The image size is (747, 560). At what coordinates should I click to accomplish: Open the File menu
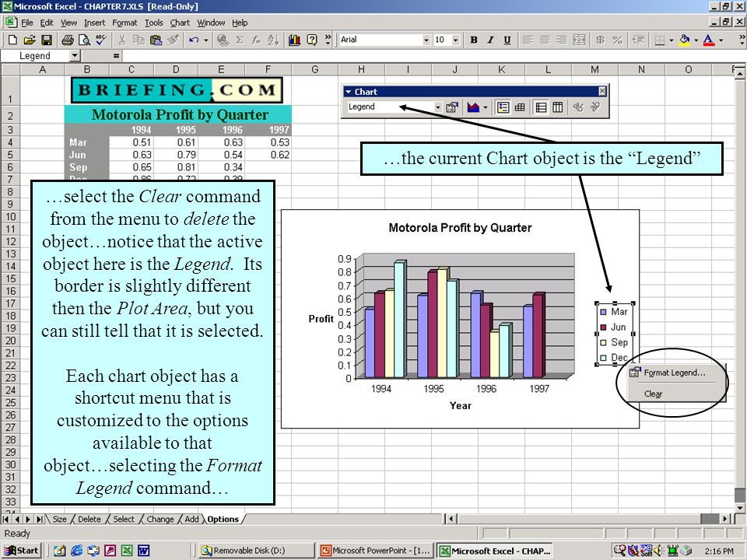click(x=26, y=23)
